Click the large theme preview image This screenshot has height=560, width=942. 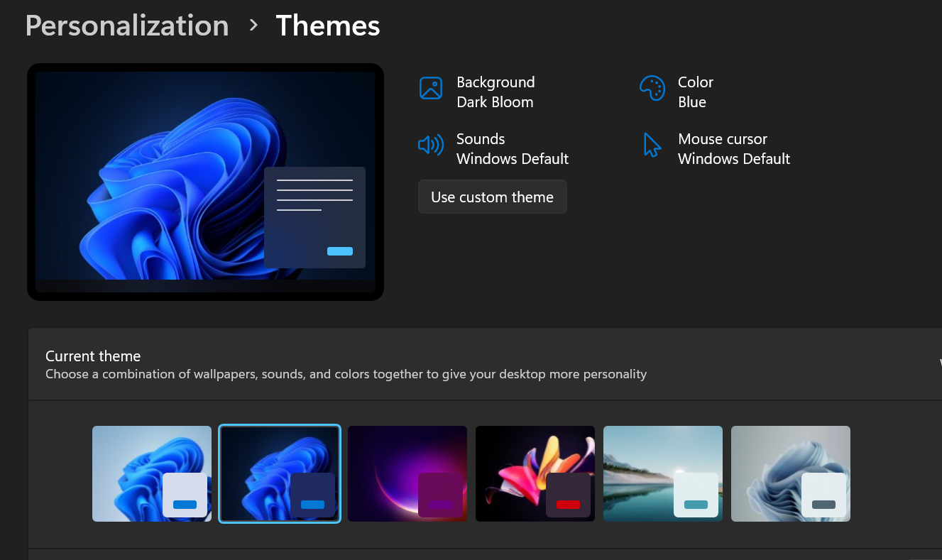point(205,182)
